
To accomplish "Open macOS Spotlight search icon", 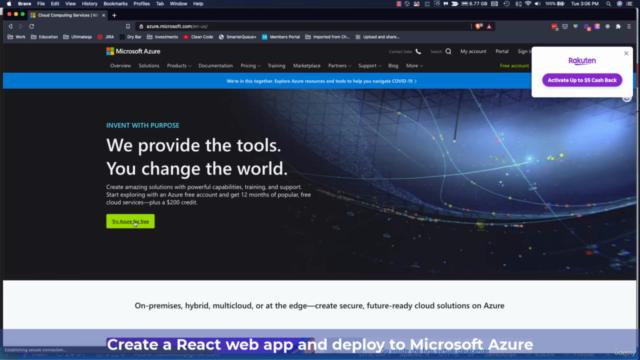I will [x=609, y=4].
